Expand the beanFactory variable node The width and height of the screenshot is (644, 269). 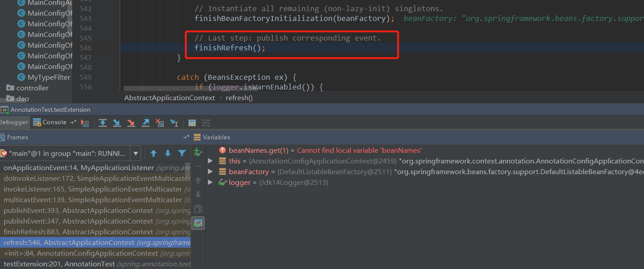coord(211,171)
